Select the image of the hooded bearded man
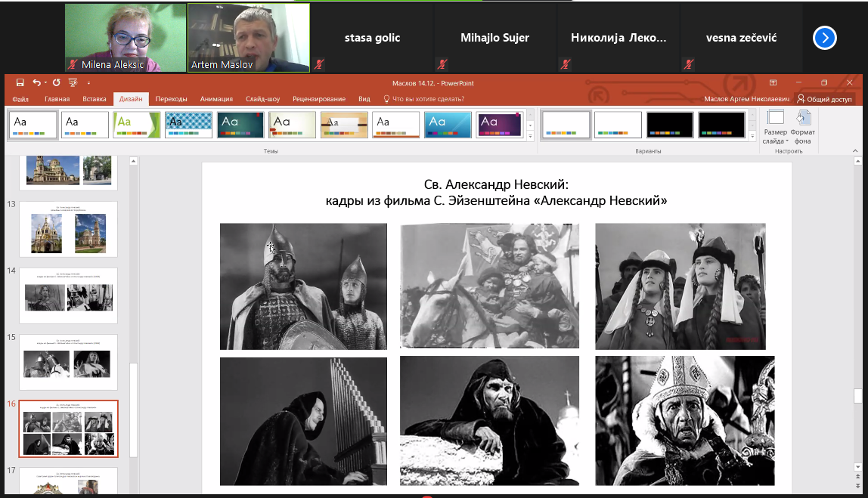868x498 pixels. pos(490,421)
